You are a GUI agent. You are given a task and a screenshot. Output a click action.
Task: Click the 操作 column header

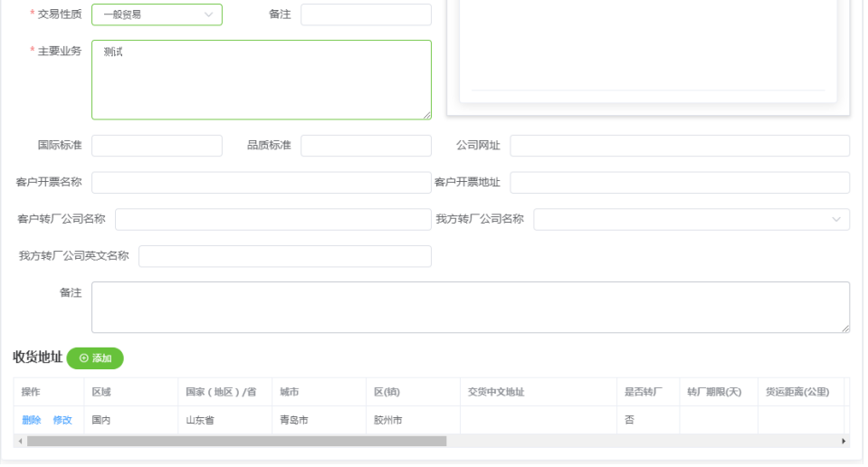tap(49, 392)
